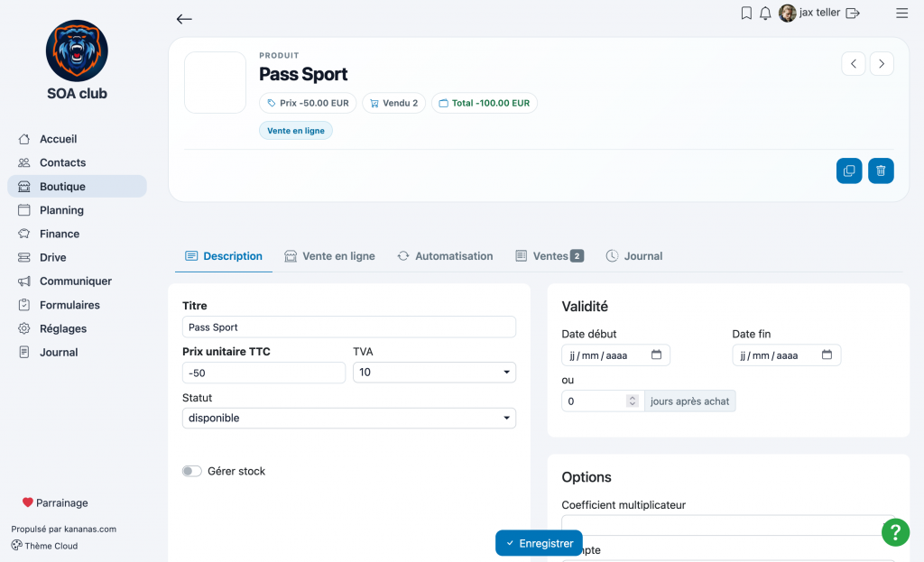This screenshot has height=562, width=924.
Task: Select the Description tab
Action: point(224,256)
